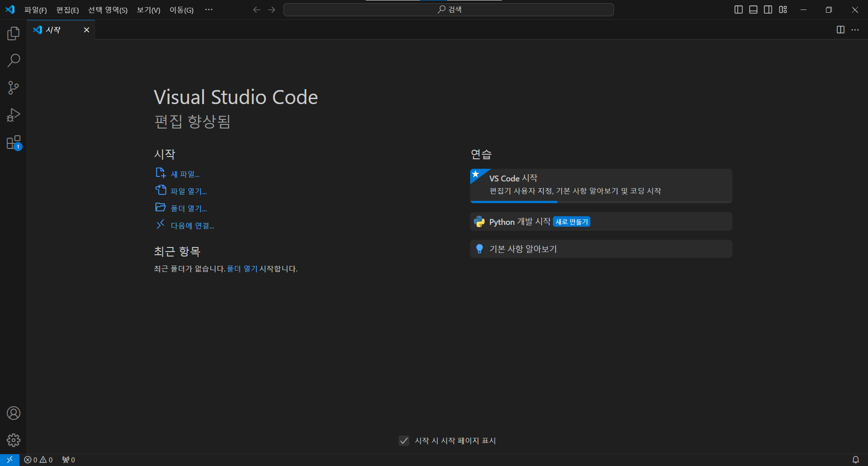Screen dimensions: 868x466
Task: Go back with the left arrow
Action: coord(257,10)
